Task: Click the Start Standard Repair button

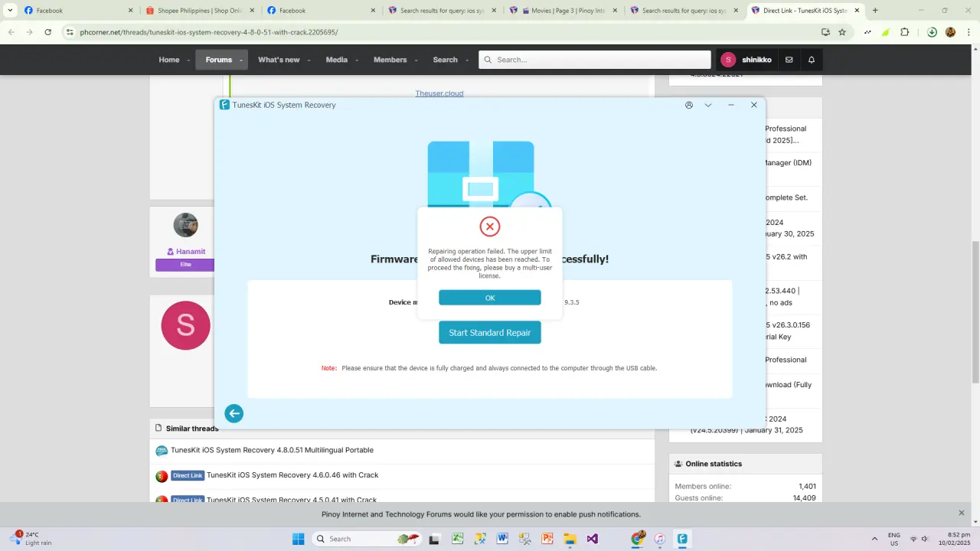Action: pyautogui.click(x=490, y=333)
